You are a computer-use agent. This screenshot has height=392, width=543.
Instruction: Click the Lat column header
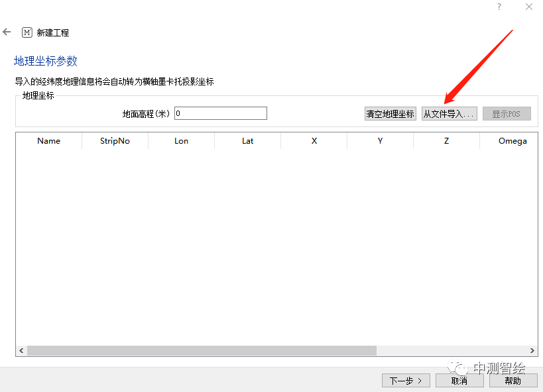247,141
